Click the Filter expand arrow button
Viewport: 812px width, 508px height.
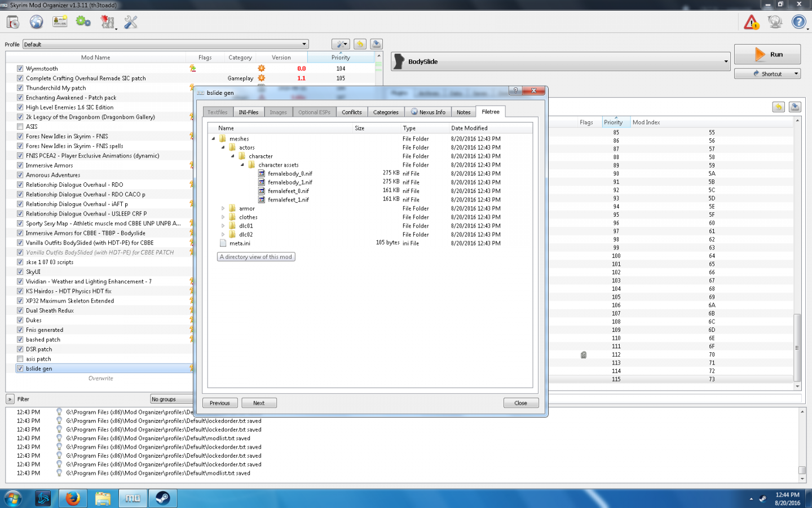pyautogui.click(x=10, y=399)
